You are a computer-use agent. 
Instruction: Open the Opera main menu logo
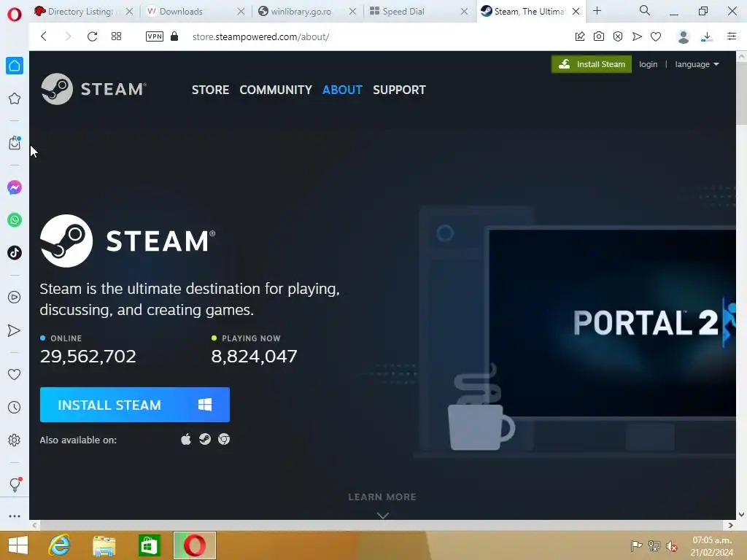coord(15,15)
